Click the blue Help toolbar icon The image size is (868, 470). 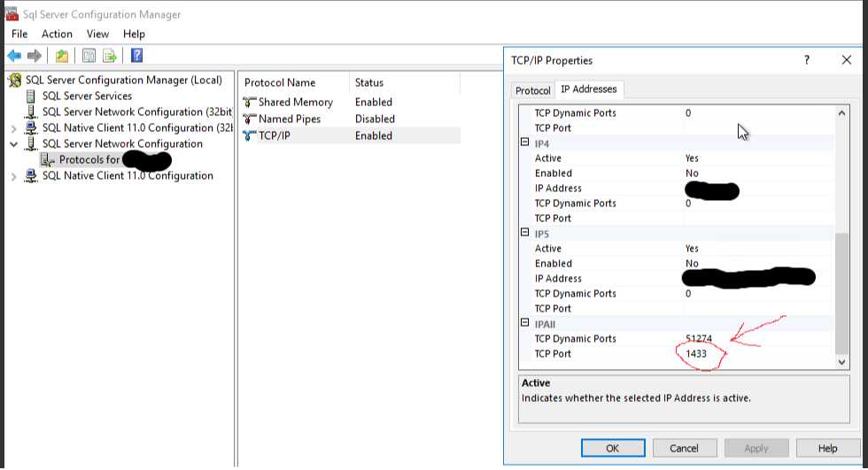click(x=136, y=55)
